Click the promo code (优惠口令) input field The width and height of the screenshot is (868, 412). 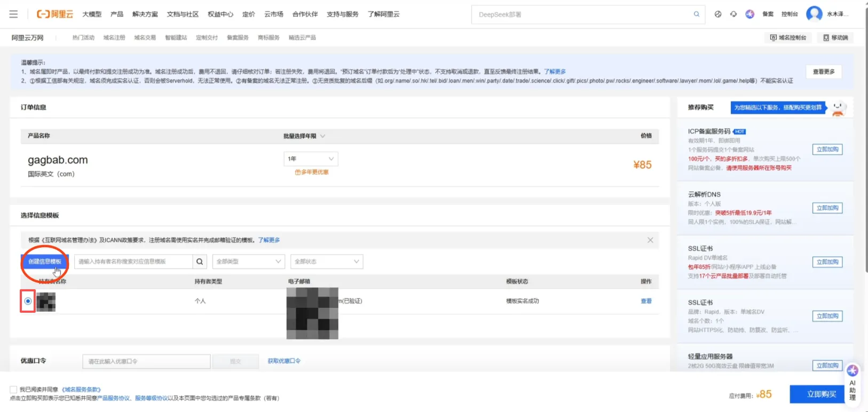pyautogui.click(x=146, y=361)
